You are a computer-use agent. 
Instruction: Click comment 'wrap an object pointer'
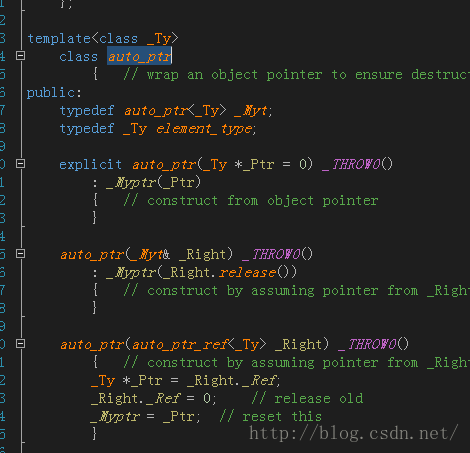point(234,75)
